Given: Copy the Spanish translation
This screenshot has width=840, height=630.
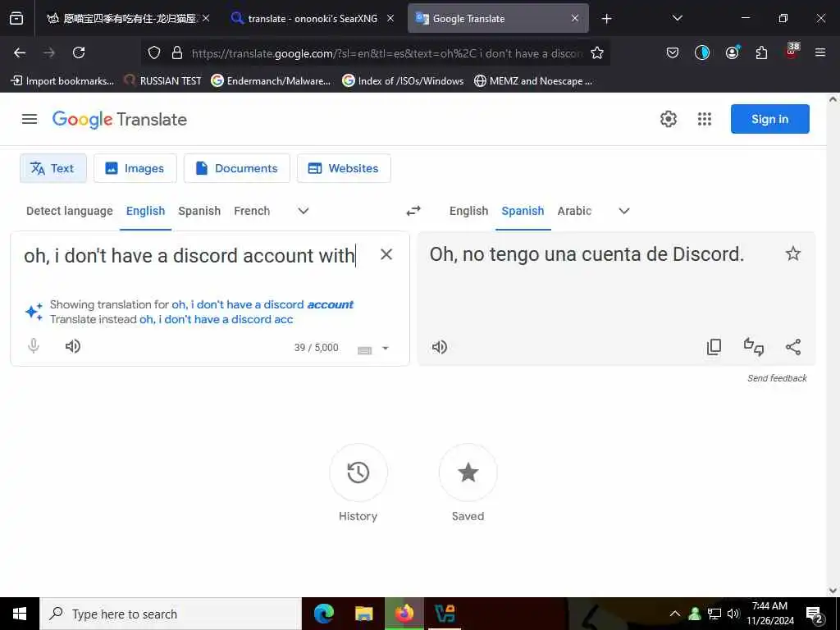Looking at the screenshot, I should [x=714, y=347].
